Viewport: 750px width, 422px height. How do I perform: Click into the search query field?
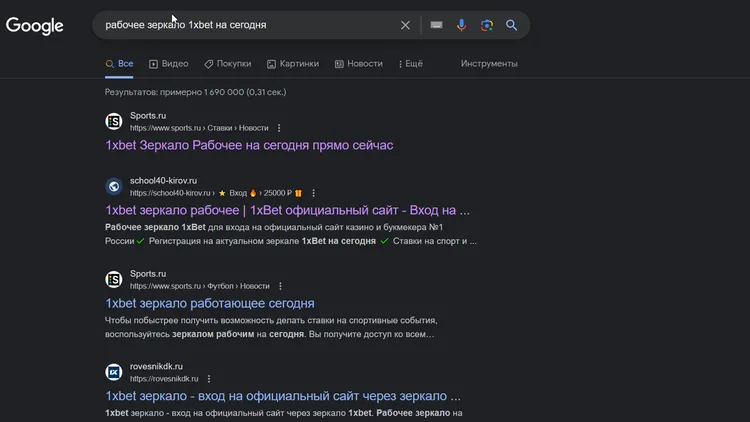pos(249,25)
